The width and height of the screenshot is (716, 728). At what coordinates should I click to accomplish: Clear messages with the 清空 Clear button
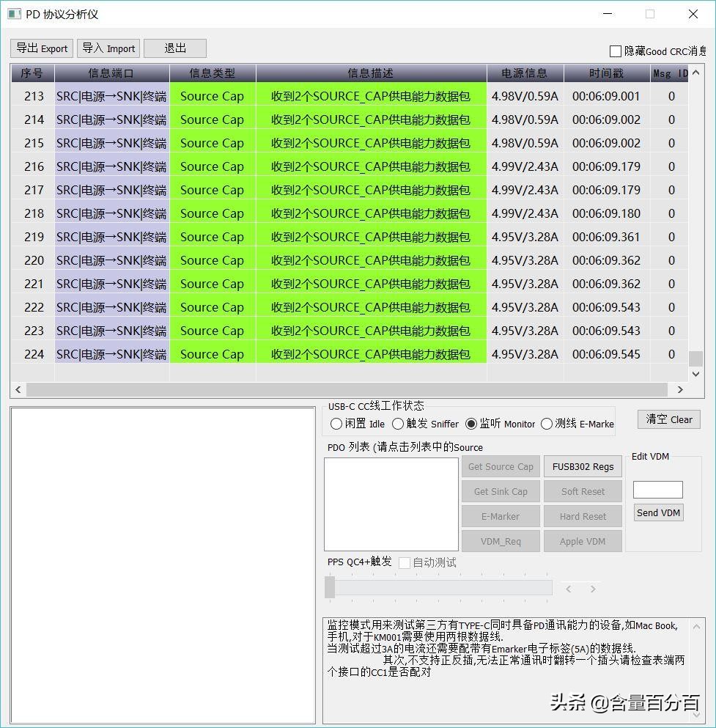(x=668, y=419)
